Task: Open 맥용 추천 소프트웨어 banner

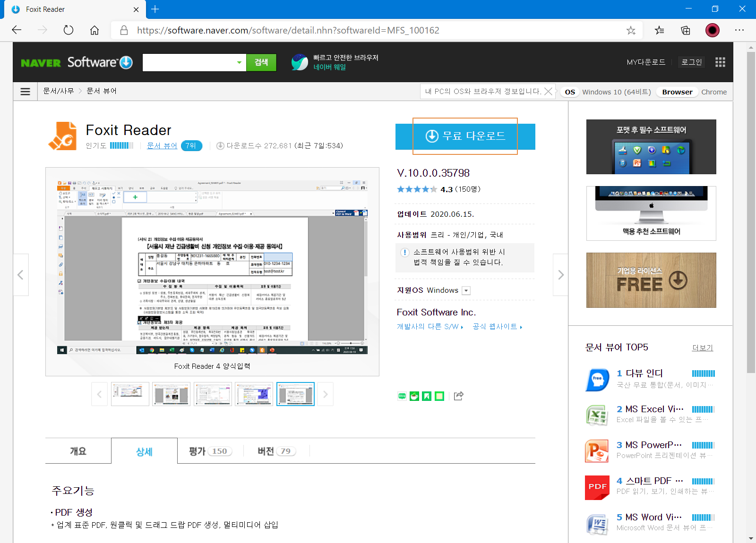Action: pyautogui.click(x=651, y=213)
